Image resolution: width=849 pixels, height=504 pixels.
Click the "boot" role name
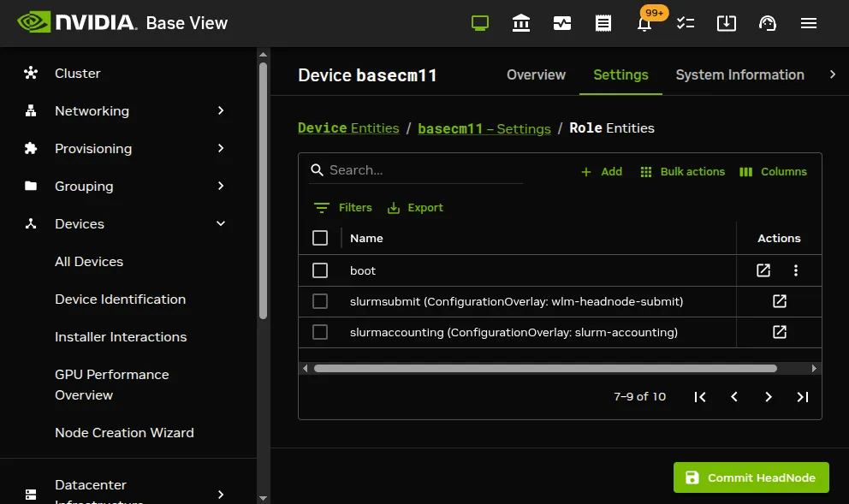point(362,270)
